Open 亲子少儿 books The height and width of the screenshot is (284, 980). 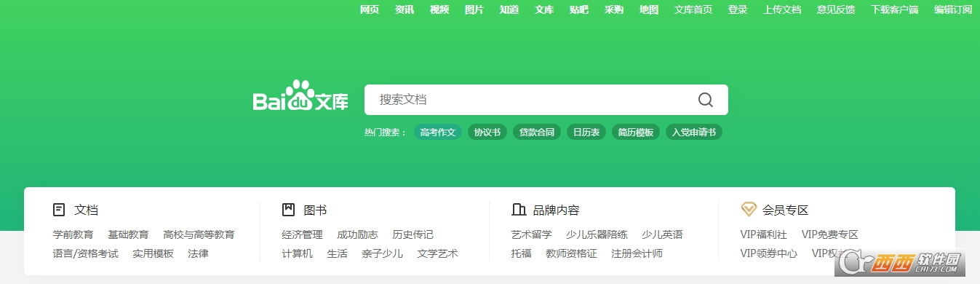(383, 253)
